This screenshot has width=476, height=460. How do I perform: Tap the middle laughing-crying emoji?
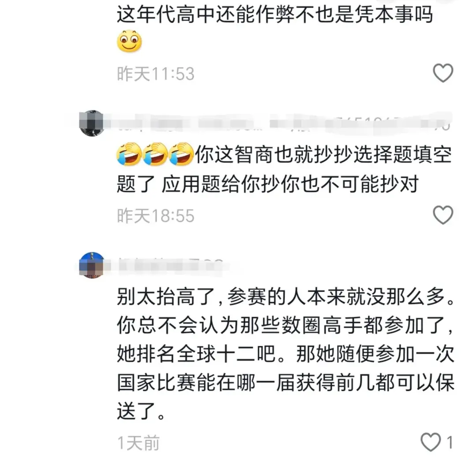[x=155, y=154]
